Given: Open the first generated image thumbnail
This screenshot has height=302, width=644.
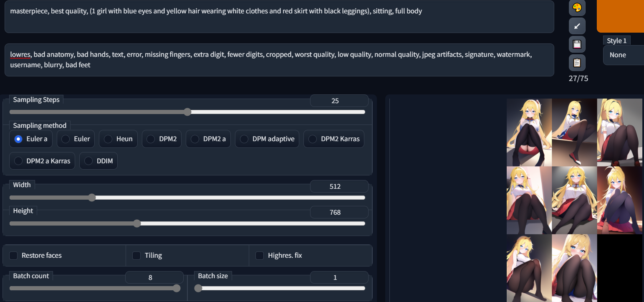Looking at the screenshot, I should coord(529,132).
